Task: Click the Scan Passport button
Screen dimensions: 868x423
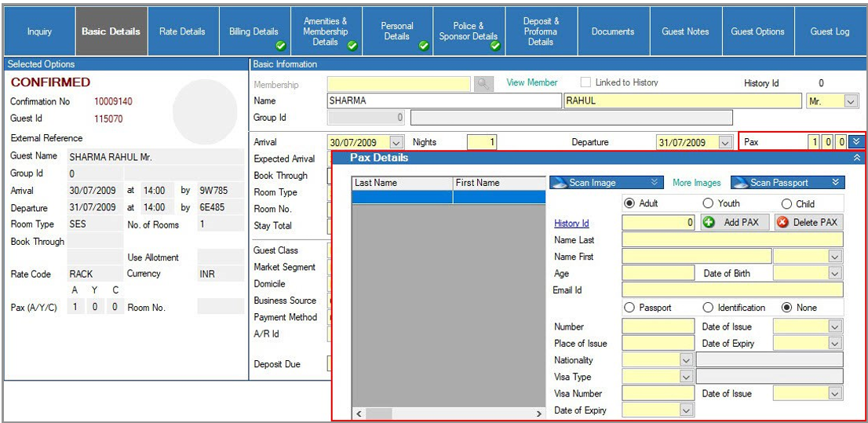Action: click(x=787, y=183)
